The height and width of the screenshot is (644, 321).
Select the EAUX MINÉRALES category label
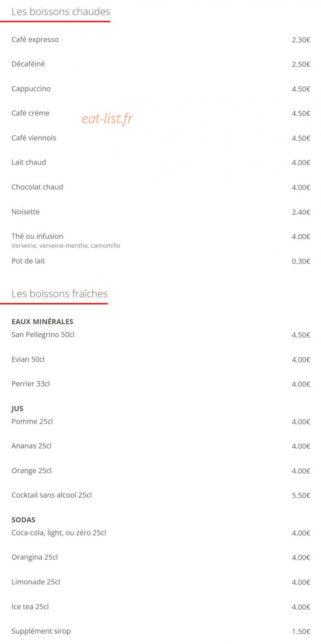pyautogui.click(x=42, y=322)
